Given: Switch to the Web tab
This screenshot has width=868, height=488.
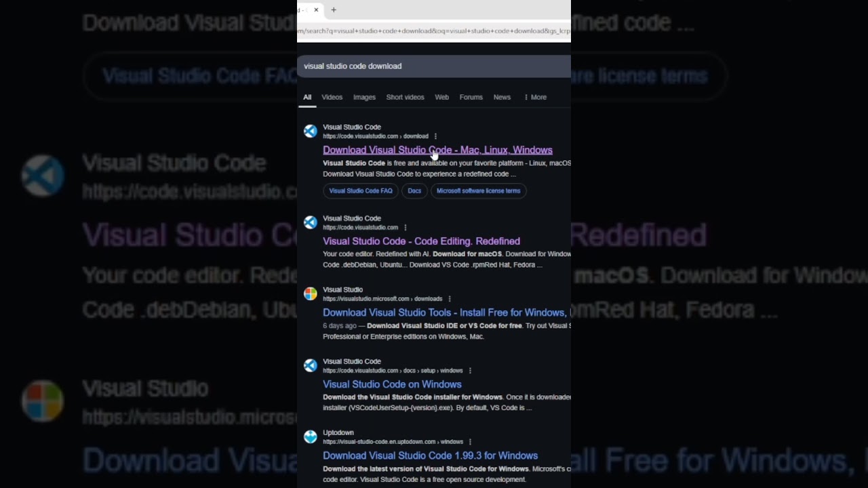Looking at the screenshot, I should (x=441, y=97).
